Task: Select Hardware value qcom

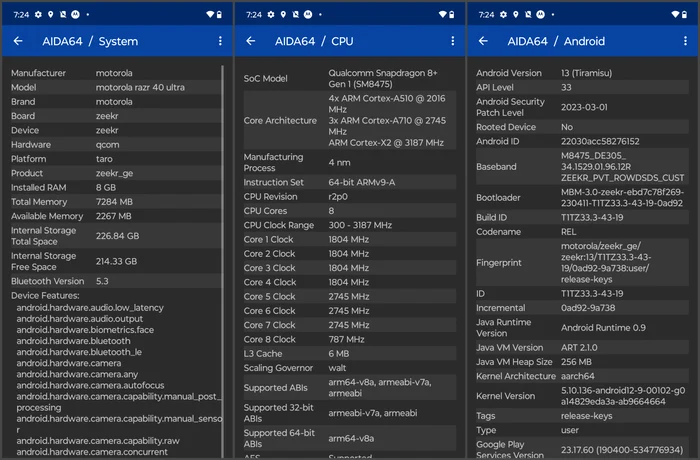Action: (x=108, y=145)
